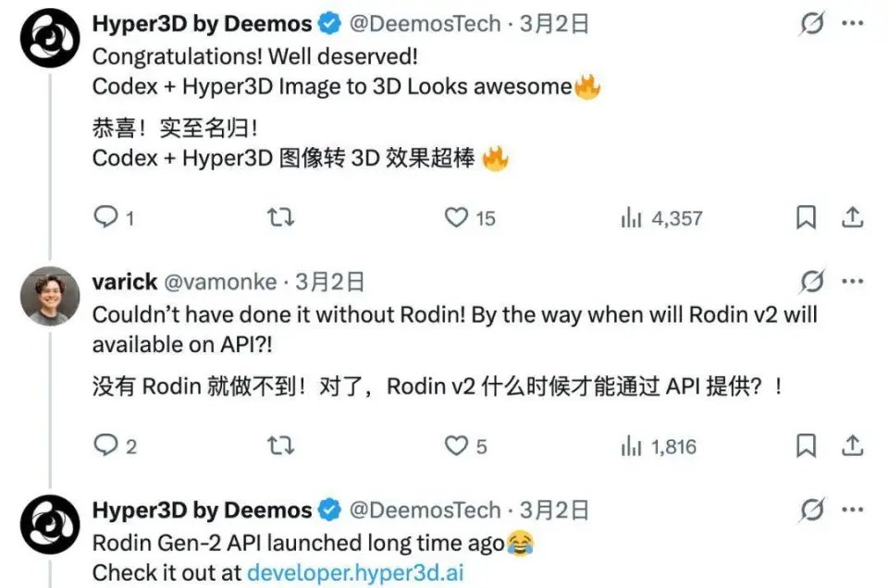Screen dimensions: 888x588
Task: Open more options on last Hyper3D tweet
Action: tap(853, 510)
